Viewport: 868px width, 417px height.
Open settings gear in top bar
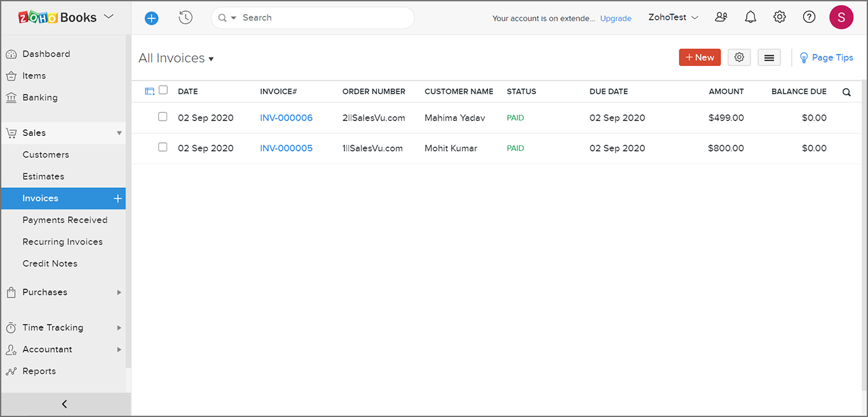(x=780, y=18)
